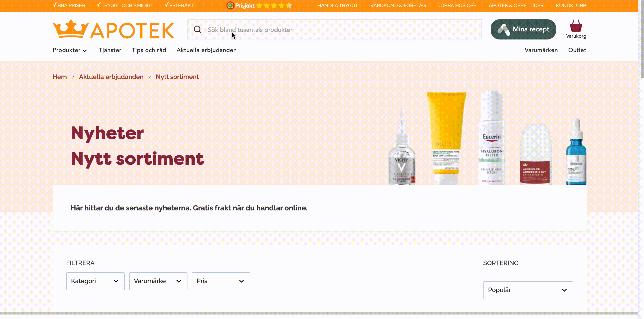Open the Kategori filter dropdown
The width and height of the screenshot is (644, 319).
[95, 281]
